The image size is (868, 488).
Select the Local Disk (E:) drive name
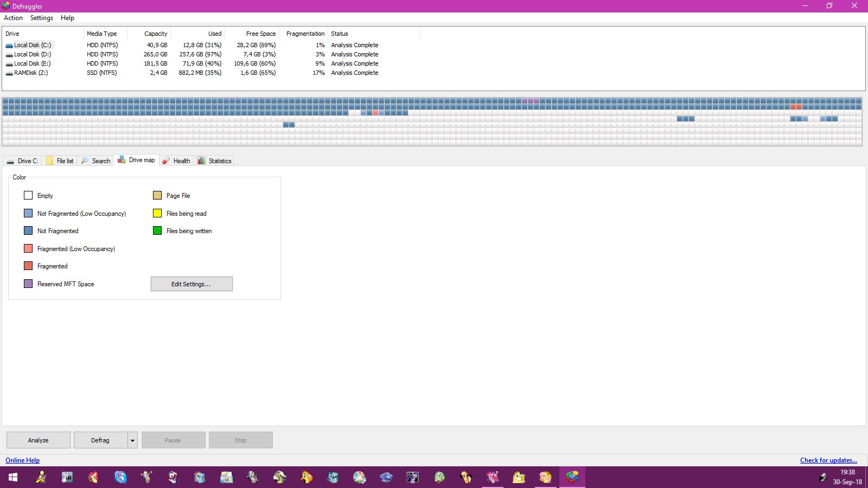pos(33,64)
